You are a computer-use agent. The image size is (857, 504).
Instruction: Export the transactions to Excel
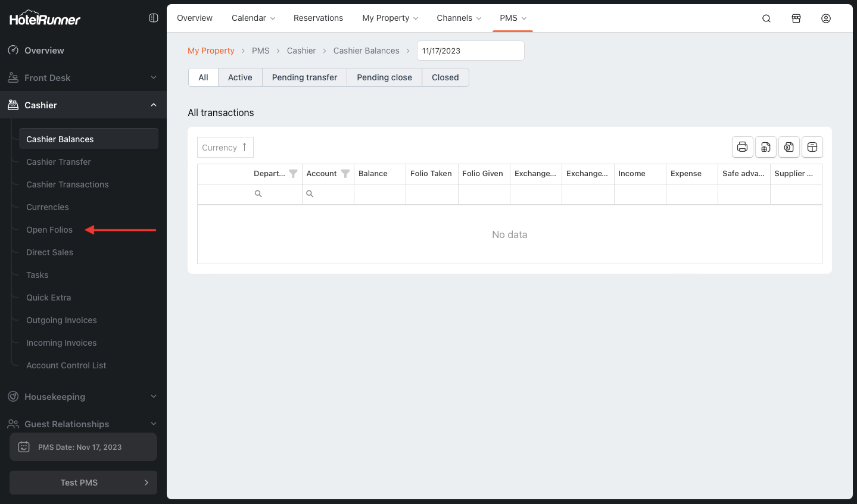pyautogui.click(x=789, y=147)
